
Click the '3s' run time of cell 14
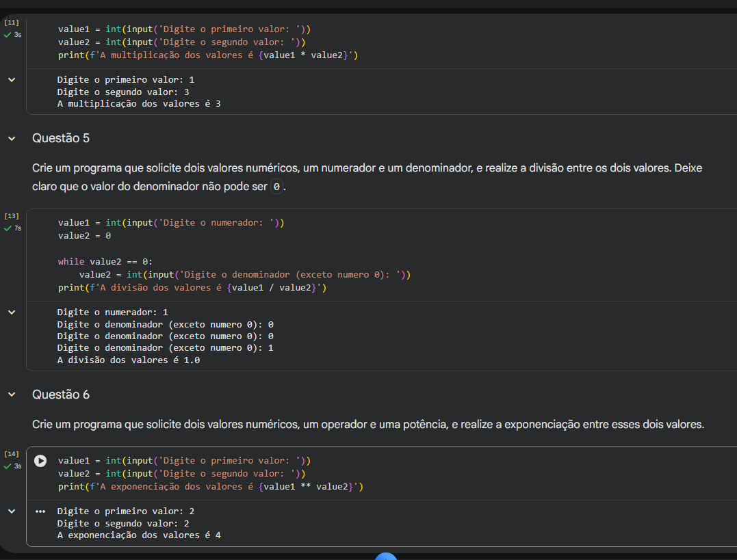pyautogui.click(x=18, y=466)
